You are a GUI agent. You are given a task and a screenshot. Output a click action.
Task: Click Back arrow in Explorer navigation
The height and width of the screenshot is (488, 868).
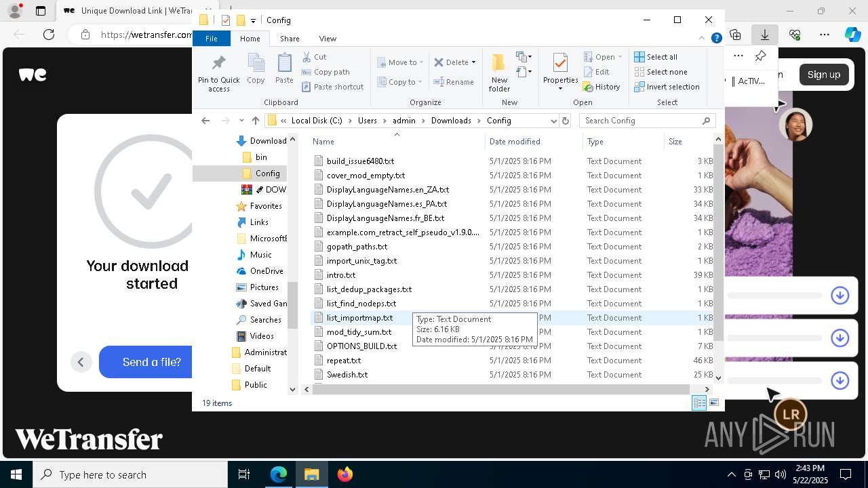pos(205,121)
